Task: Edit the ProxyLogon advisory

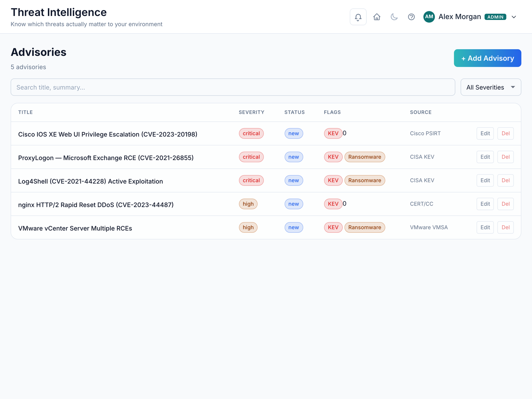Action: coord(485,157)
